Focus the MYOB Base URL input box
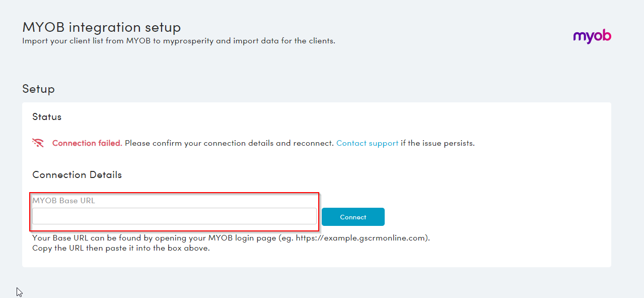This screenshot has height=298, width=644. click(x=174, y=216)
